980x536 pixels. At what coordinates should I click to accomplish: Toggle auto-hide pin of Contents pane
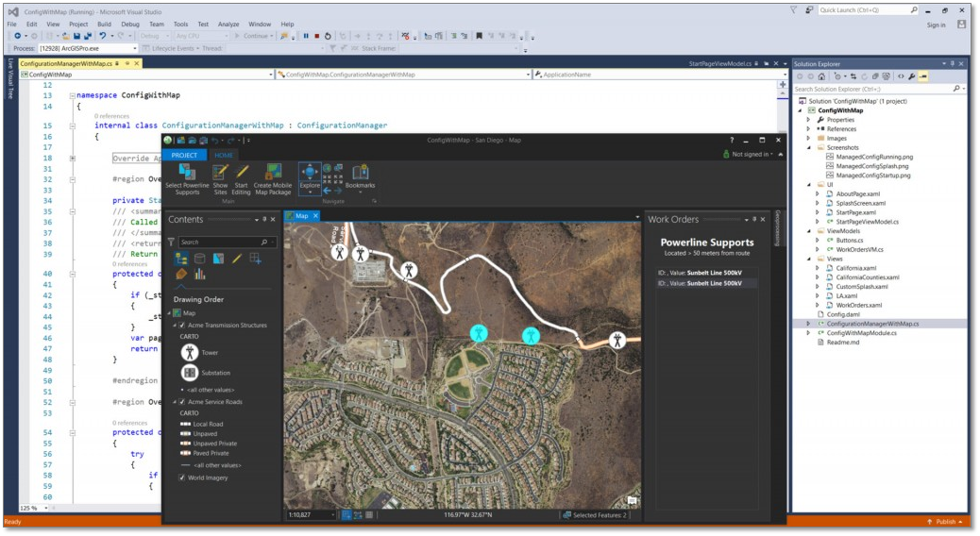(264, 219)
